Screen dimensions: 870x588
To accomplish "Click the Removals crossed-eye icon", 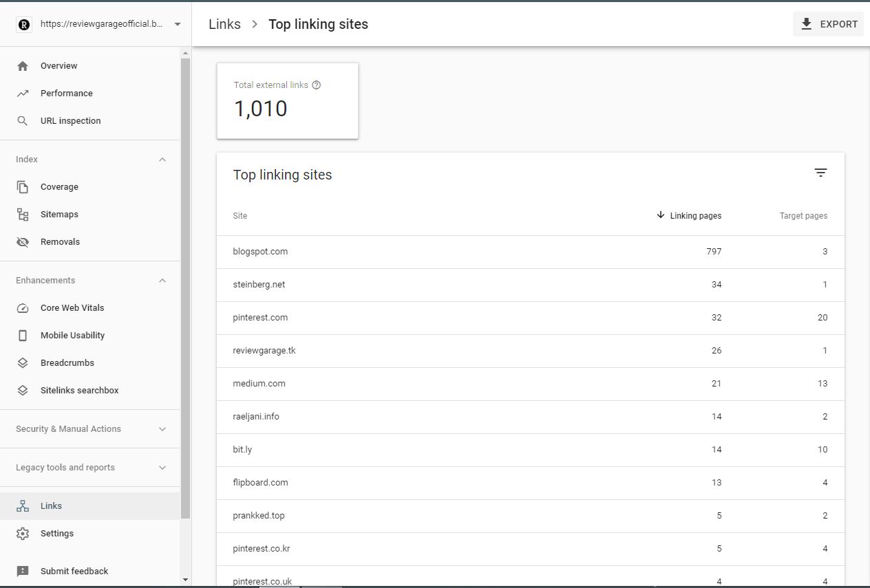I will click(x=23, y=242).
